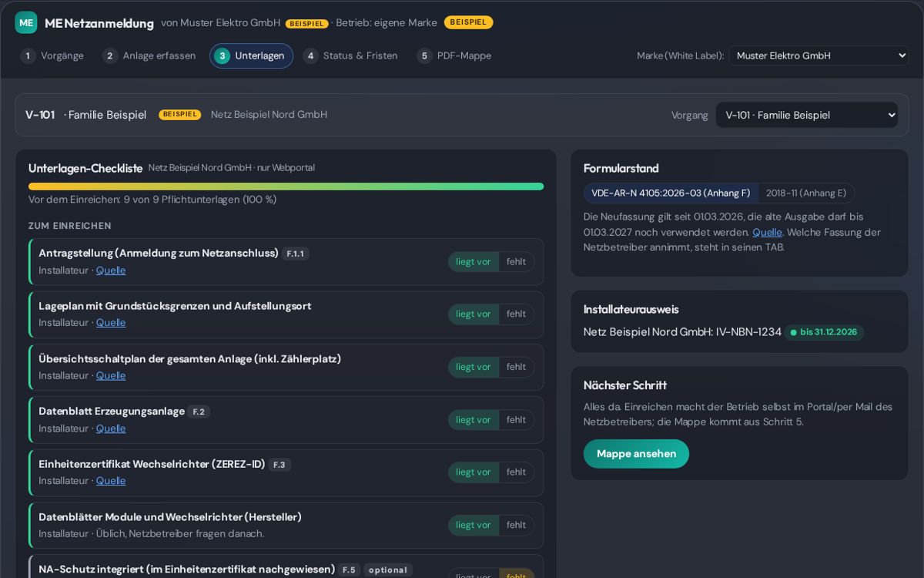Go to step 2 Anlage erfassen
Viewport: 924px width, 578px height.
pyautogui.click(x=149, y=55)
